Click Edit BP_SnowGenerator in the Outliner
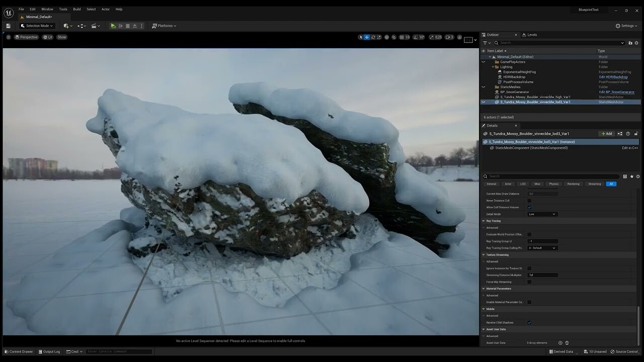 tap(616, 92)
